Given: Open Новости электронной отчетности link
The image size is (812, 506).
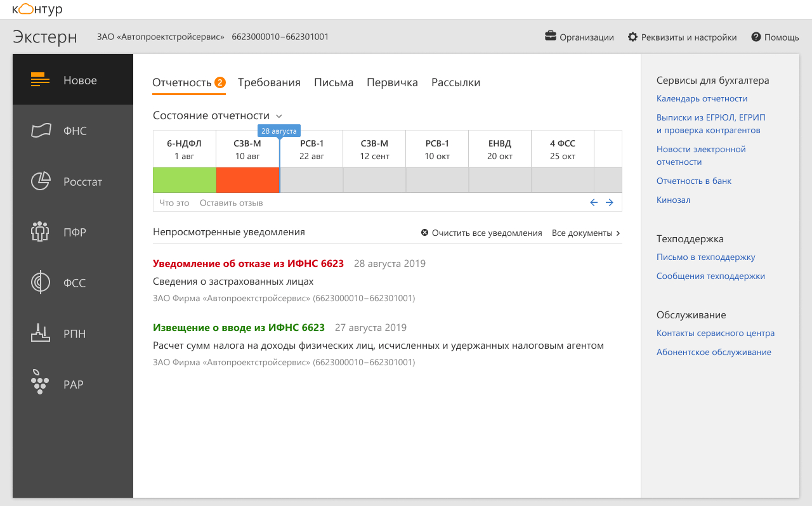Looking at the screenshot, I should (x=701, y=155).
